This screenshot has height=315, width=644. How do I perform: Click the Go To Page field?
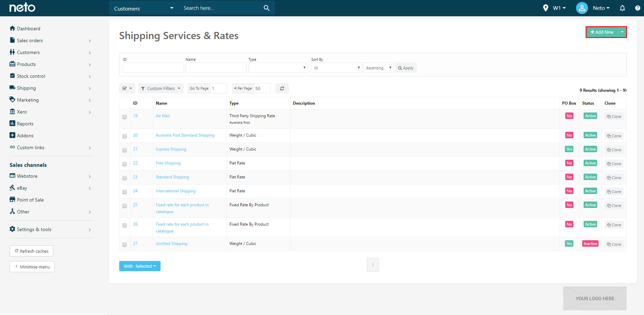(x=219, y=88)
